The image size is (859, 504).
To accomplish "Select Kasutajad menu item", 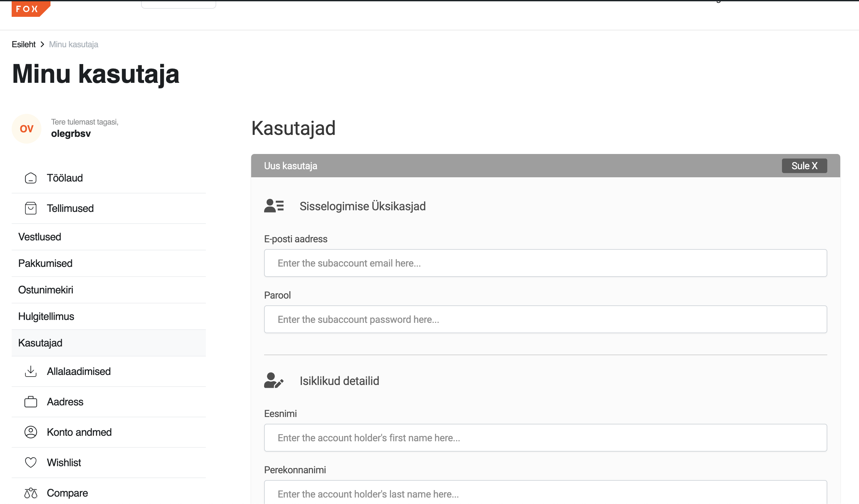I will 109,343.
